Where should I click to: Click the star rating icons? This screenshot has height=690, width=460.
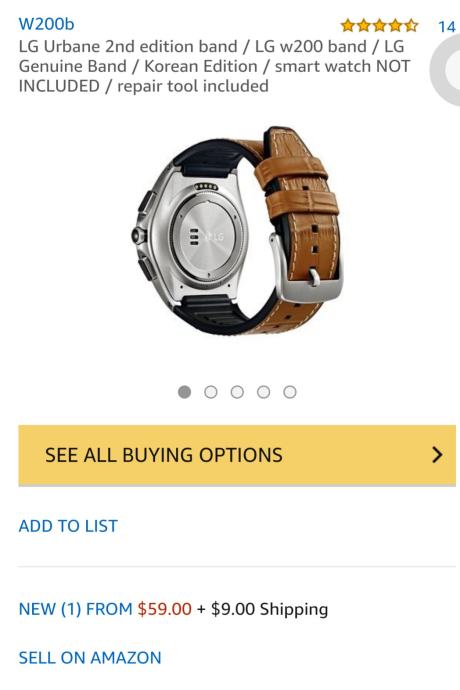[379, 26]
